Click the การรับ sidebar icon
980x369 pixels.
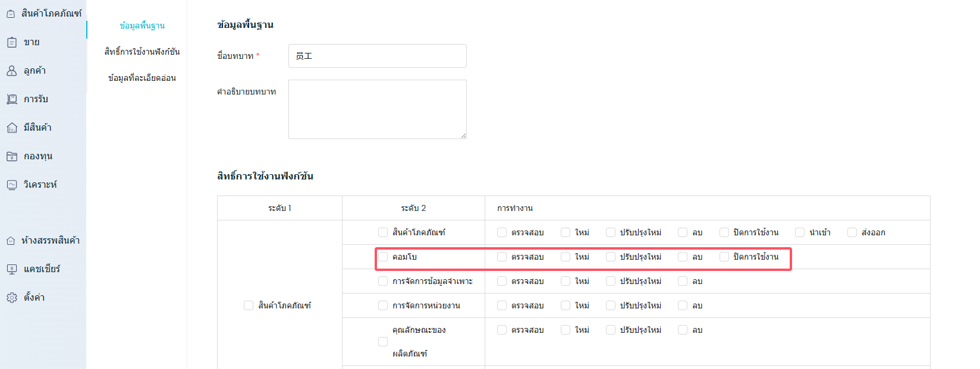point(12,99)
